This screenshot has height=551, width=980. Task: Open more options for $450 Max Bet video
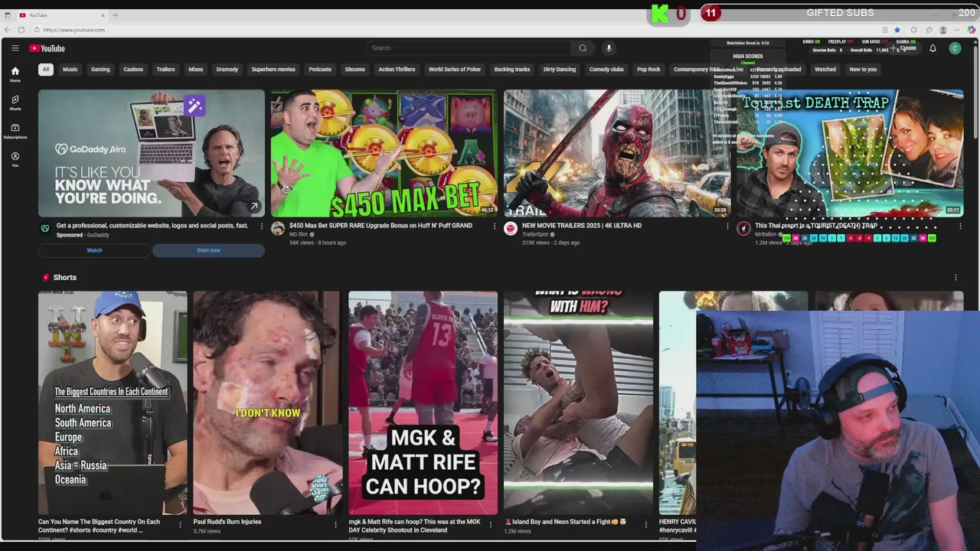(x=495, y=227)
